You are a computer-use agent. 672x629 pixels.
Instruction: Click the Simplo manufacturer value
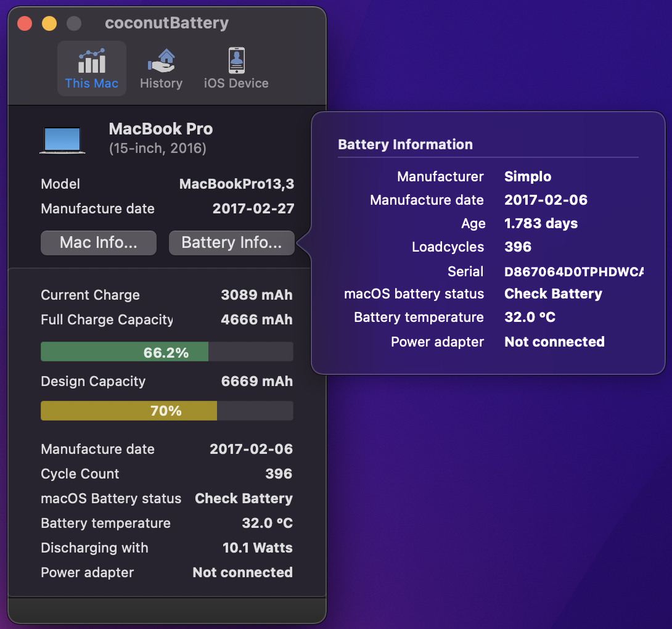(x=528, y=176)
